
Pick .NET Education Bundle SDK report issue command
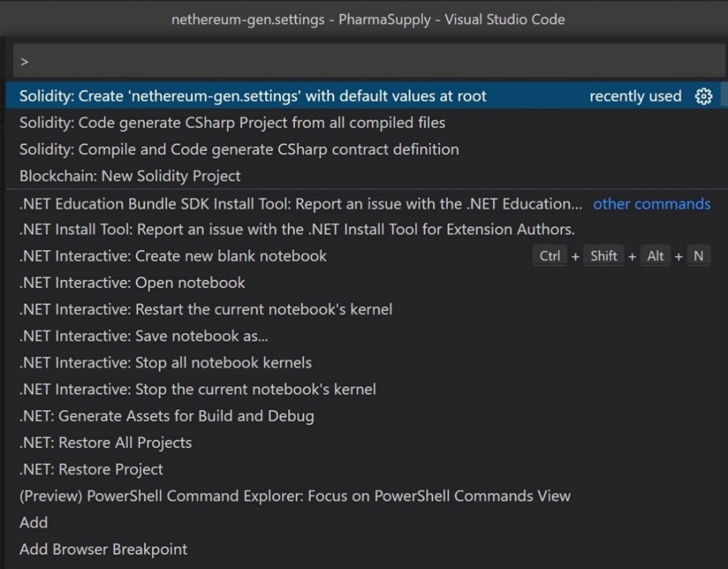(x=301, y=204)
